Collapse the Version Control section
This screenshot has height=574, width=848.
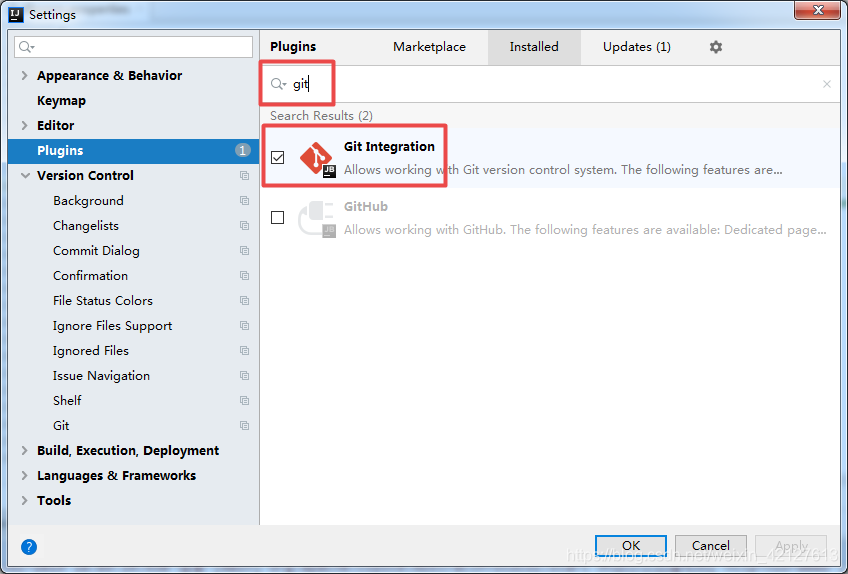point(25,176)
